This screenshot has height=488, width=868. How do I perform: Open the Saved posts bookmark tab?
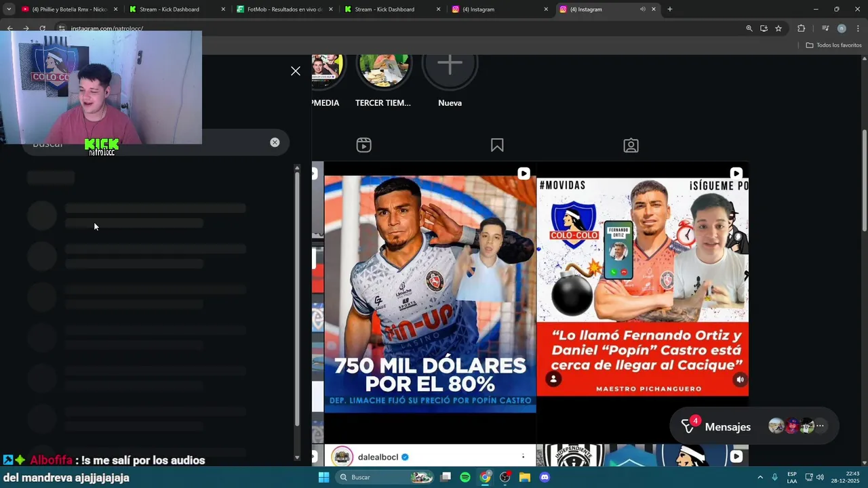click(x=497, y=145)
